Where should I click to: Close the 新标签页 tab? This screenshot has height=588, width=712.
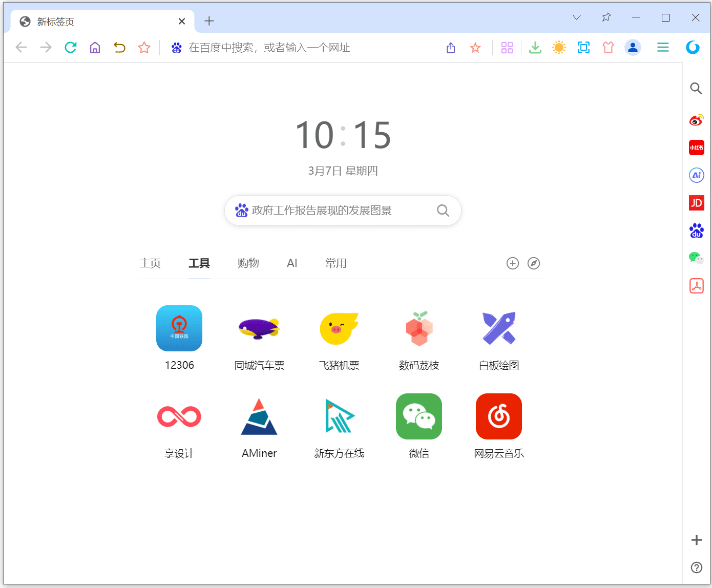click(182, 21)
